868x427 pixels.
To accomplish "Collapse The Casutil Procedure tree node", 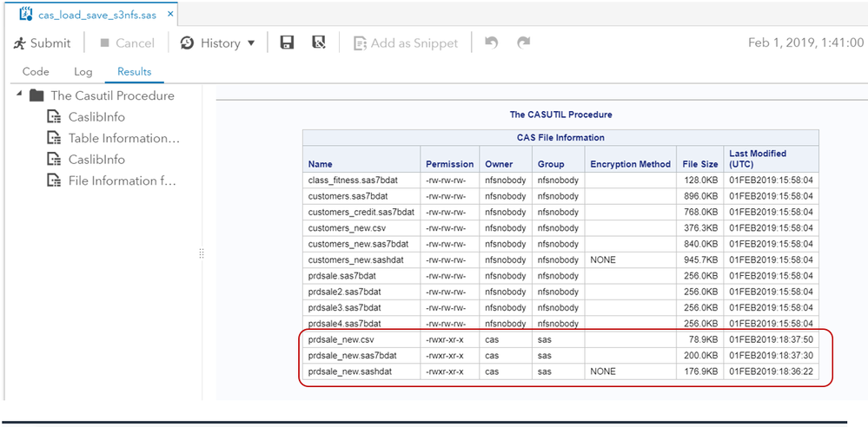I will (19, 95).
